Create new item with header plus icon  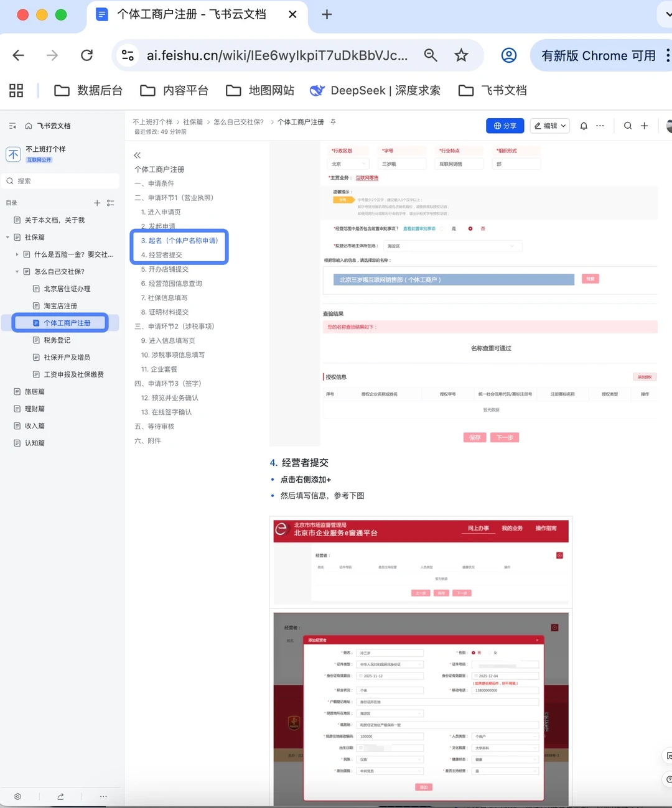pos(645,126)
